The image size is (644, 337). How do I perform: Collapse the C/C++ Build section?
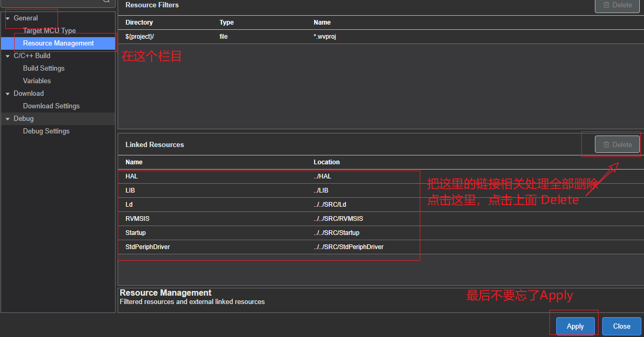coord(8,56)
